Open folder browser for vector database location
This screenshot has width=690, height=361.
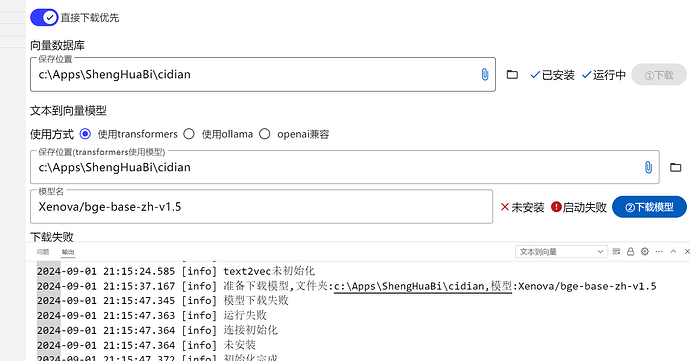[x=512, y=74]
